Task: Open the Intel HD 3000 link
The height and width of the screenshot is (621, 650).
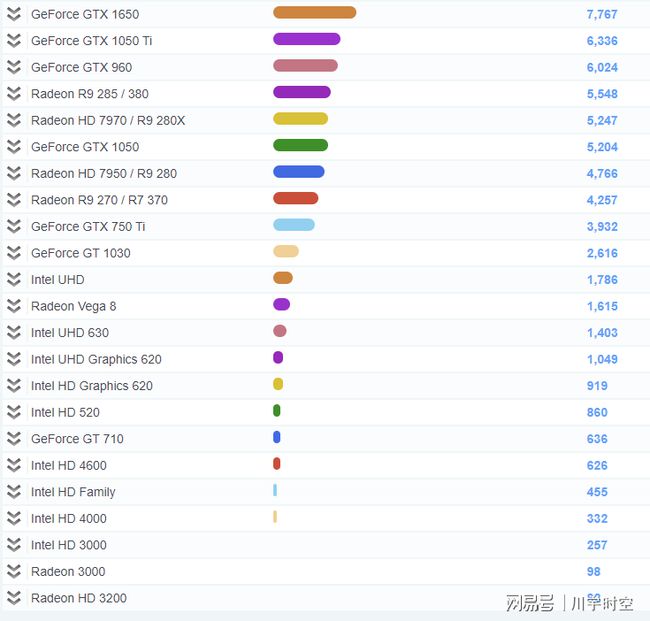Action: (x=69, y=545)
